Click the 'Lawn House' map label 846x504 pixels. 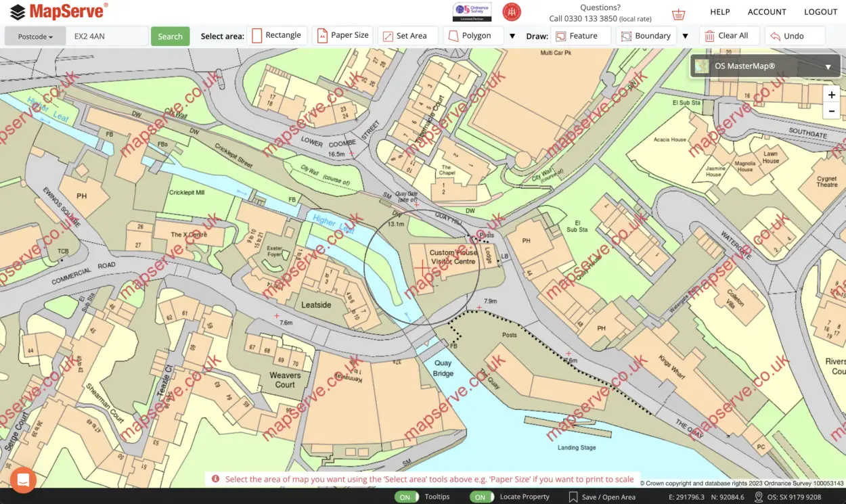[771, 157]
